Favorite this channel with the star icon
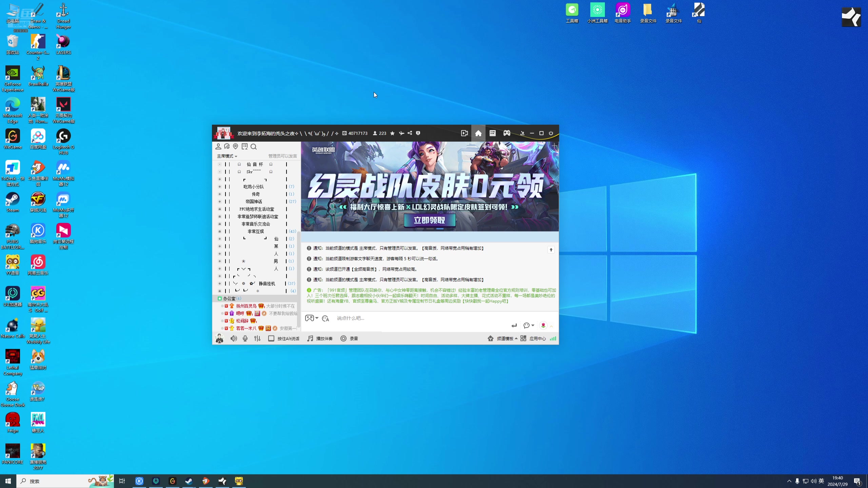 tap(392, 133)
